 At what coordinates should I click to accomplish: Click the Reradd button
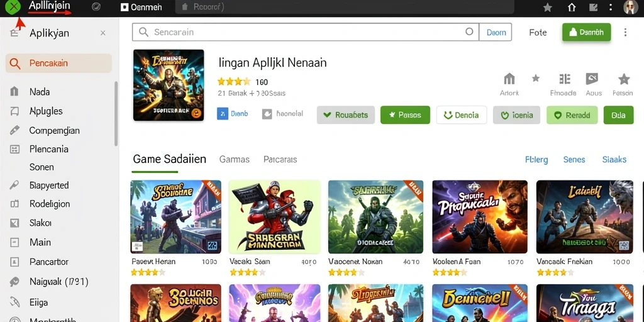(x=572, y=115)
